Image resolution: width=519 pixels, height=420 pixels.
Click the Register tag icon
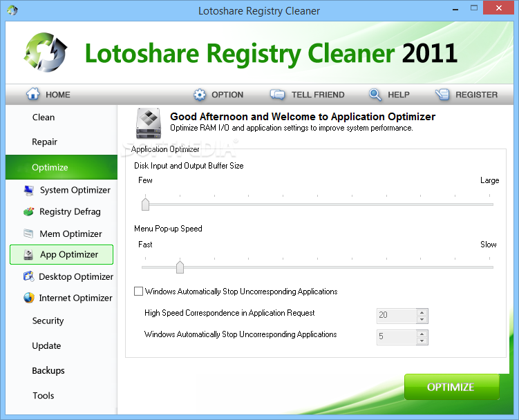coord(442,95)
